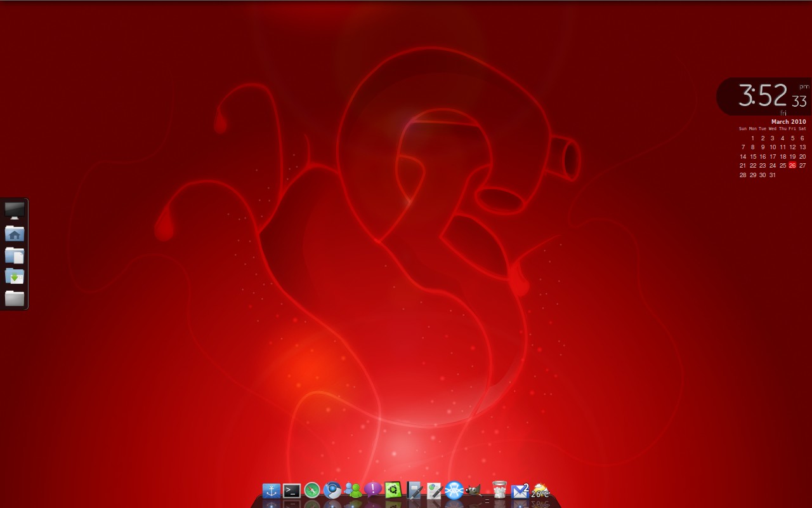Open the Documents folder in side panel

pyautogui.click(x=15, y=255)
